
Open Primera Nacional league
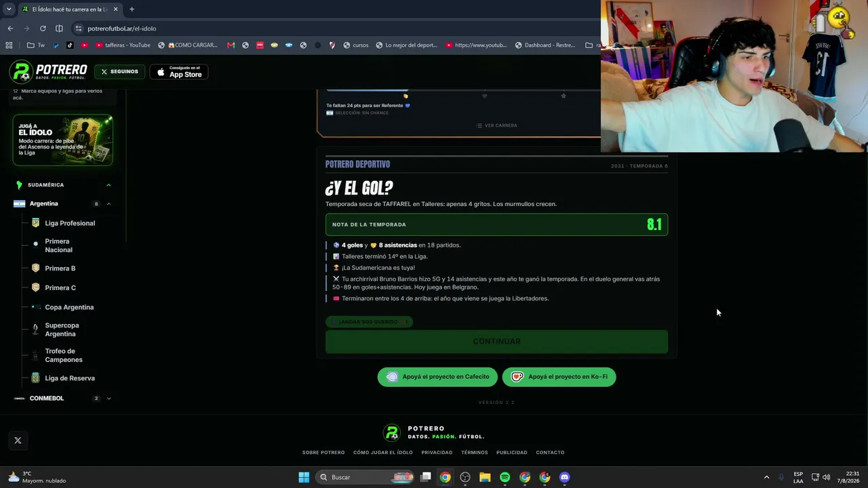coord(58,245)
